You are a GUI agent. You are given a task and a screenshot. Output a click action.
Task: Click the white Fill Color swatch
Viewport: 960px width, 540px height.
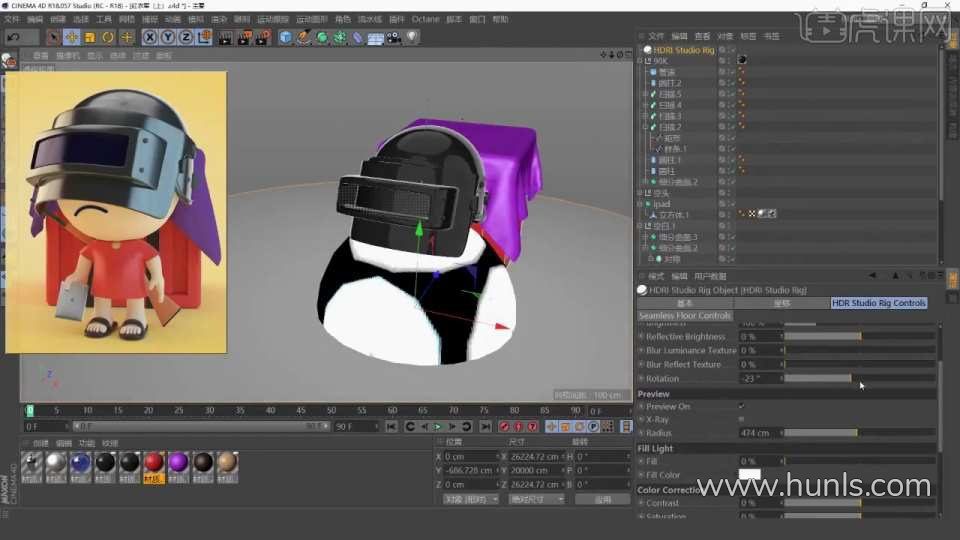coord(749,474)
